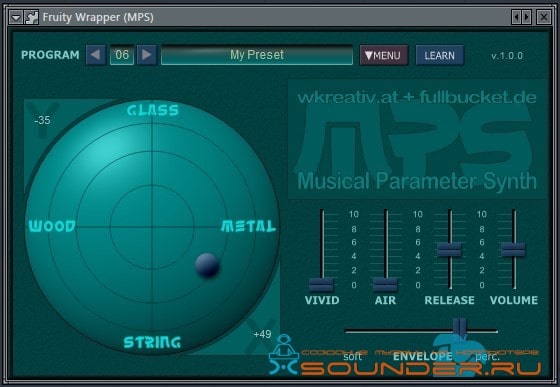Screen dimensions: 560x387
Task: Click the VOLUME slider handle
Action: click(x=513, y=250)
